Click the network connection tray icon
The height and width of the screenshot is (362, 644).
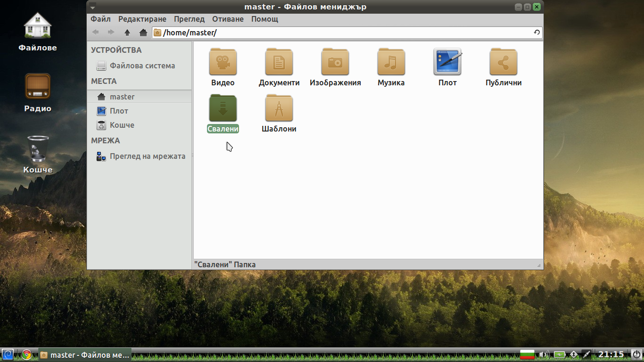point(574,354)
